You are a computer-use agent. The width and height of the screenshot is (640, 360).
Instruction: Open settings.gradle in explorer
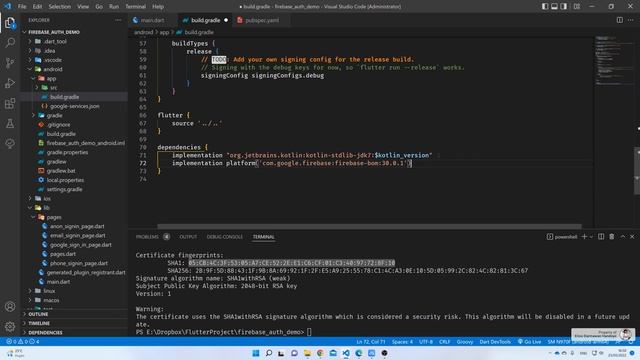pos(64,189)
